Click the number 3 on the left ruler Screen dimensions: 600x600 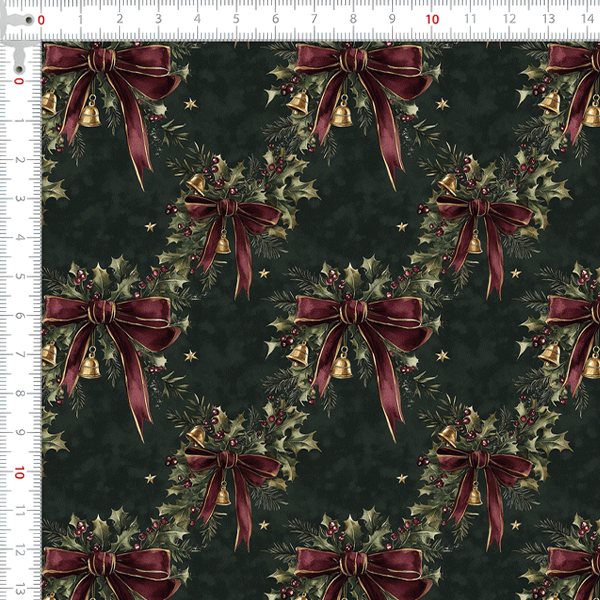coord(20,198)
